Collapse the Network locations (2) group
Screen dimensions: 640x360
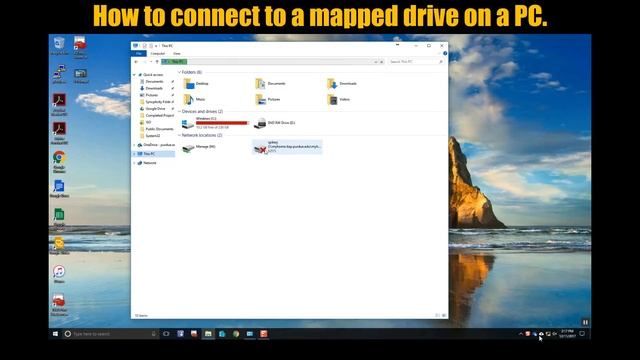[179, 135]
